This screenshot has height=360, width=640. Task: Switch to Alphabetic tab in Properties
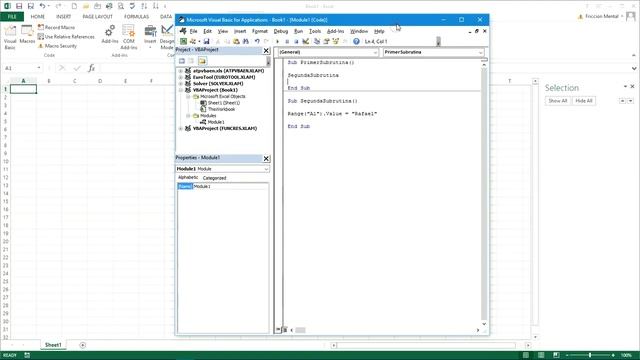188,178
